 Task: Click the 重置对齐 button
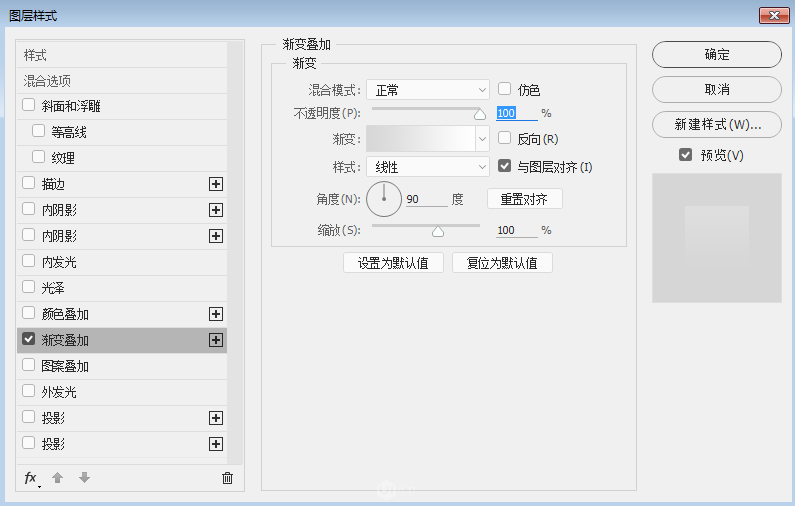[x=524, y=199]
